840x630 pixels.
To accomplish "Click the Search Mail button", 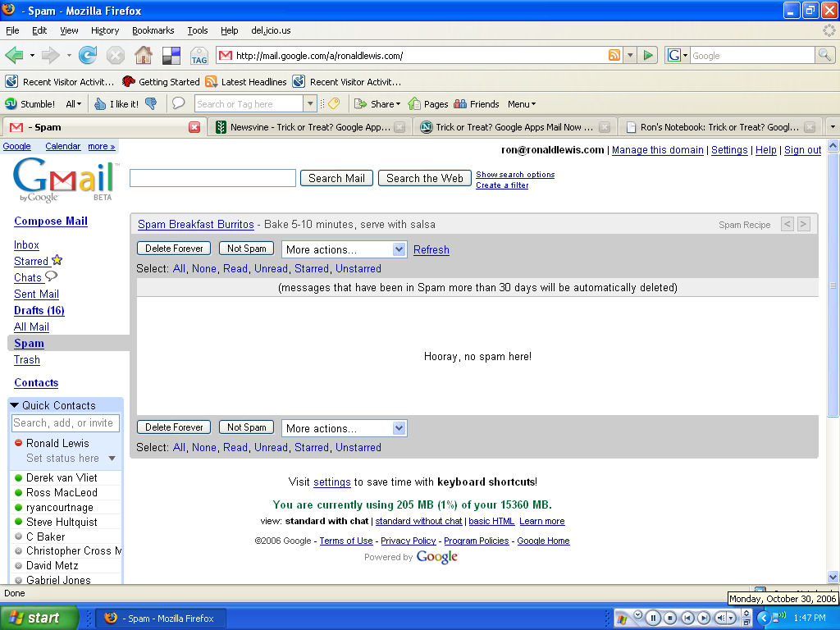I will (336, 178).
